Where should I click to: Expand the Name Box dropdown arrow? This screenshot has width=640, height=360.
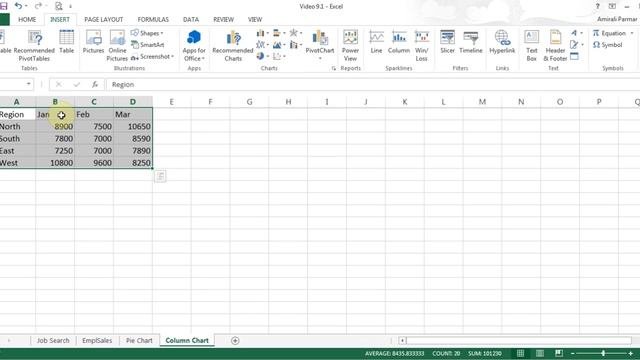coord(29,84)
